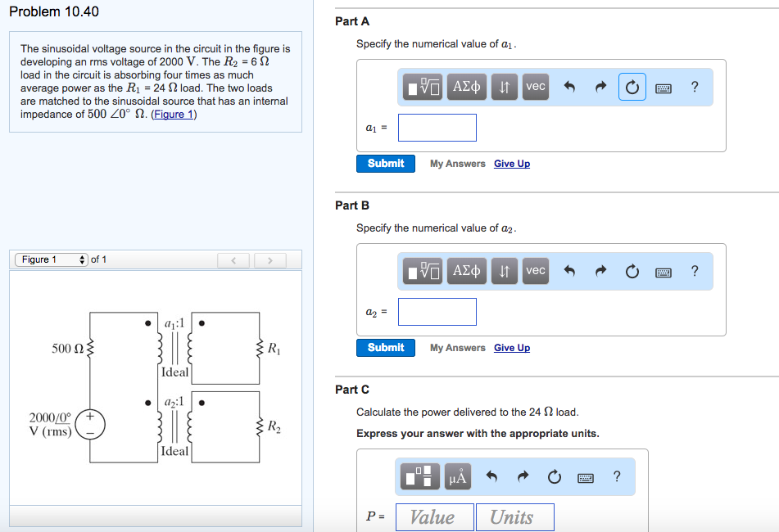Click the reset icon in Part C toolbar
This screenshot has height=532, width=779.
(x=554, y=476)
